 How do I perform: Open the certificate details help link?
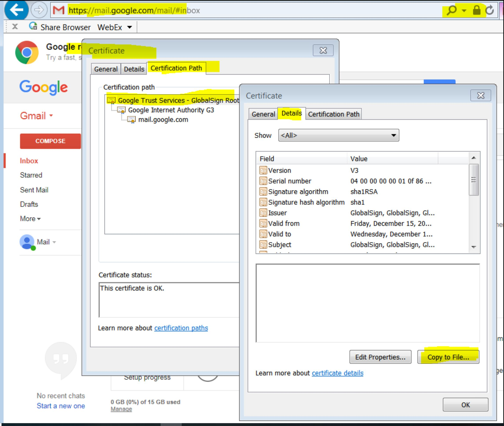(337, 373)
